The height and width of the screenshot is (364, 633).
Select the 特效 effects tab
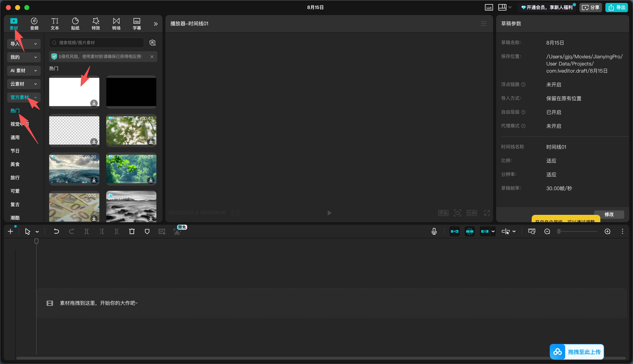pyautogui.click(x=96, y=24)
